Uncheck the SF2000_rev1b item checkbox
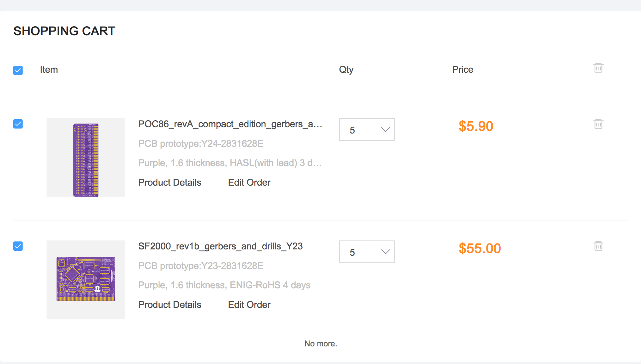The image size is (641, 364). tap(18, 246)
